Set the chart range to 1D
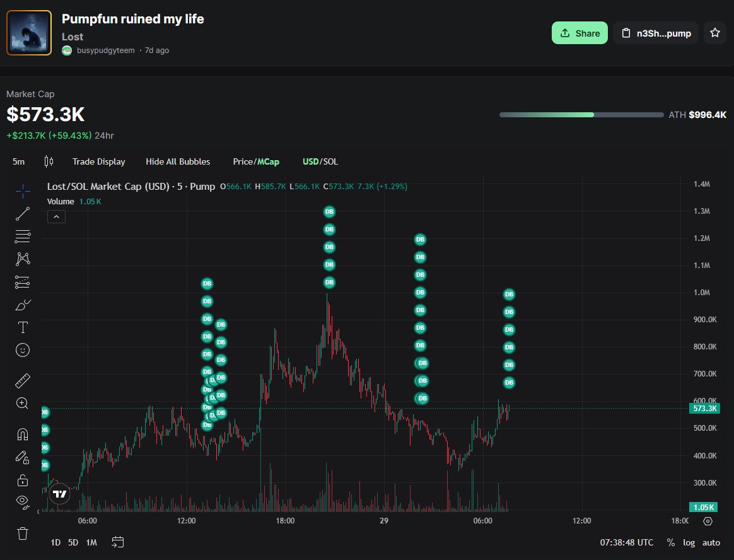The height and width of the screenshot is (560, 734). [x=55, y=542]
